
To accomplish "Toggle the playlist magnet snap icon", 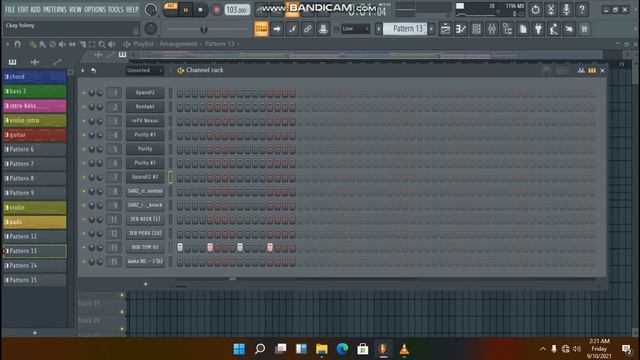I will point(17,44).
